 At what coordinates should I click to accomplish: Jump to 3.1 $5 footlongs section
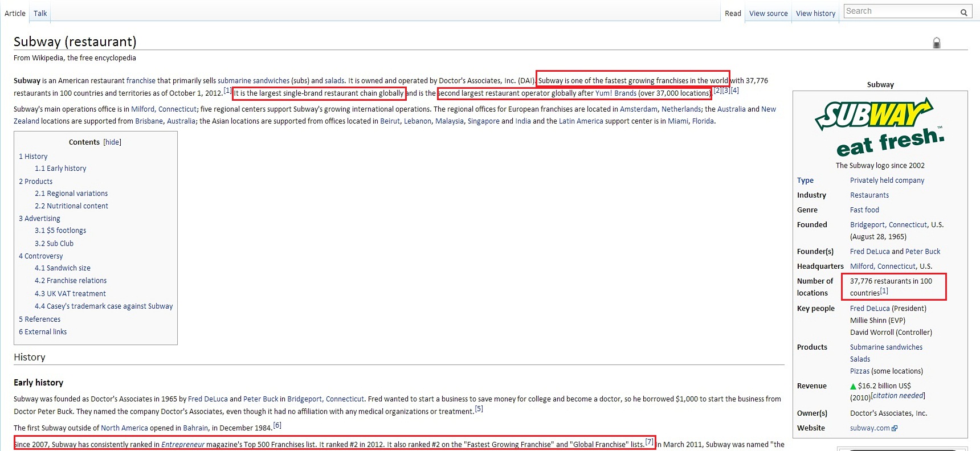tap(60, 231)
